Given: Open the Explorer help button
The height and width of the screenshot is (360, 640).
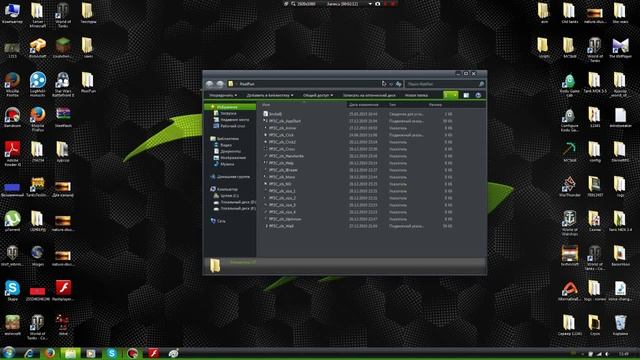Looking at the screenshot, I should (x=478, y=95).
